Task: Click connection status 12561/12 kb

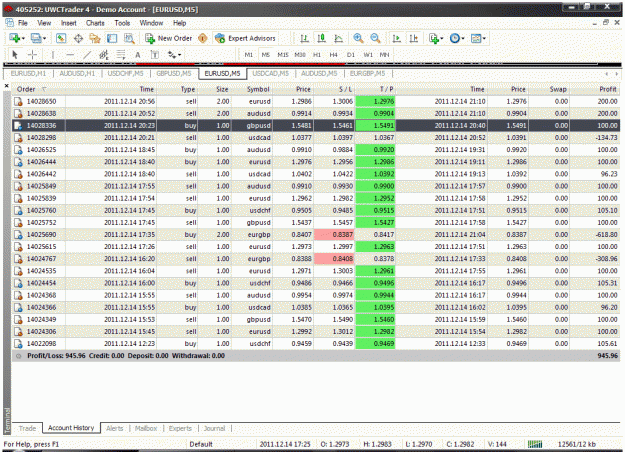Action: click(576, 444)
